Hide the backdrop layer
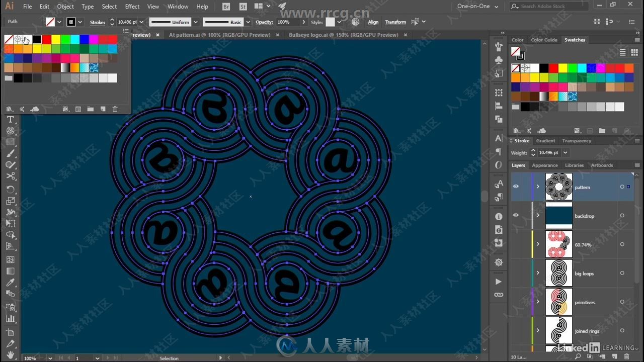 coord(516,215)
